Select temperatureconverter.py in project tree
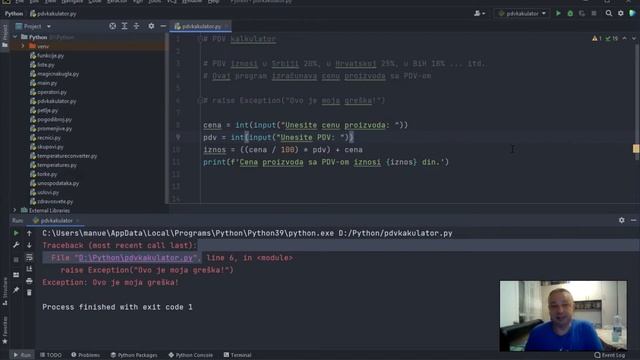 click(x=64, y=156)
